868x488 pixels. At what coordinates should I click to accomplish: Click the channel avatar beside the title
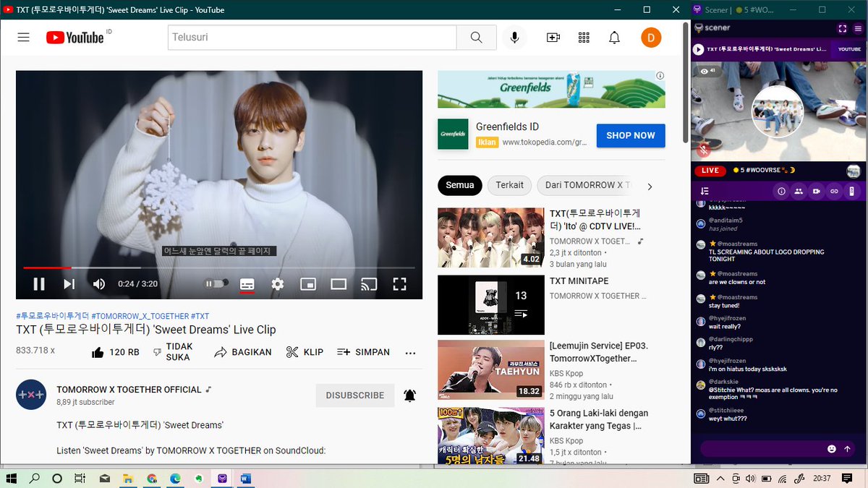coord(31,395)
